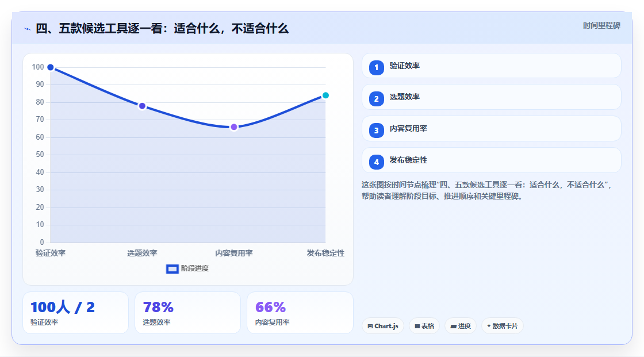Click the number 3 badge for 内容复用率
Image resolution: width=644 pixels, height=357 pixels.
[376, 130]
